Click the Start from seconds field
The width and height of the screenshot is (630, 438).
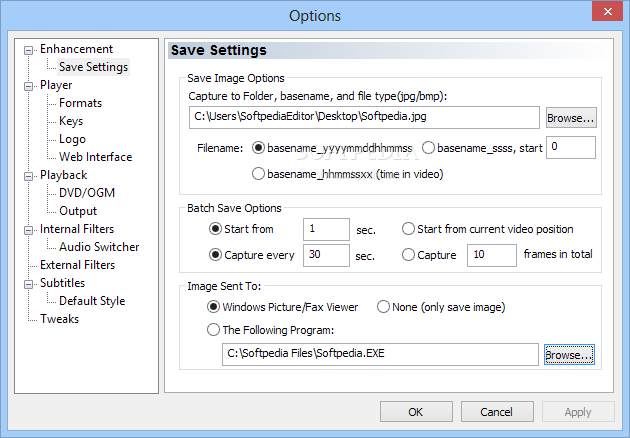pos(326,229)
